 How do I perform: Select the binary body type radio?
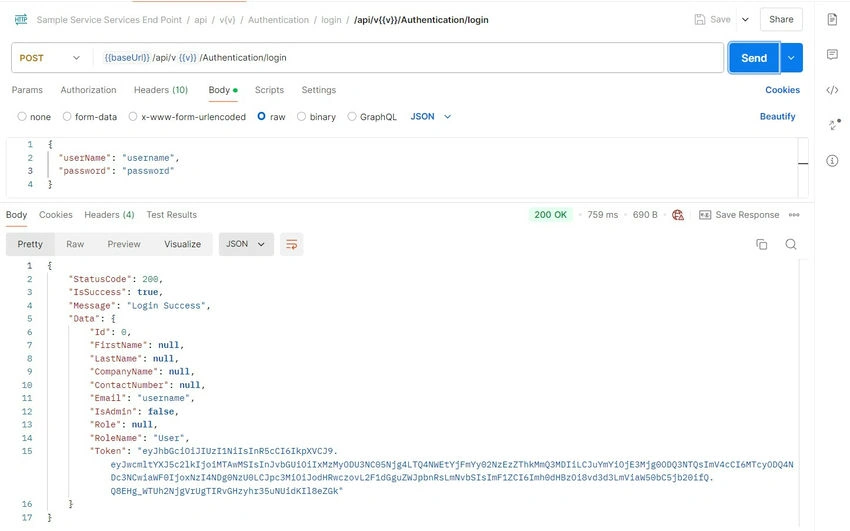click(x=301, y=116)
